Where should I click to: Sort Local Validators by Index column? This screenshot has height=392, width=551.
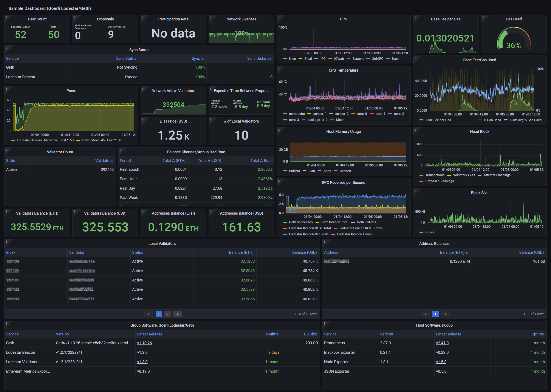click(11, 252)
